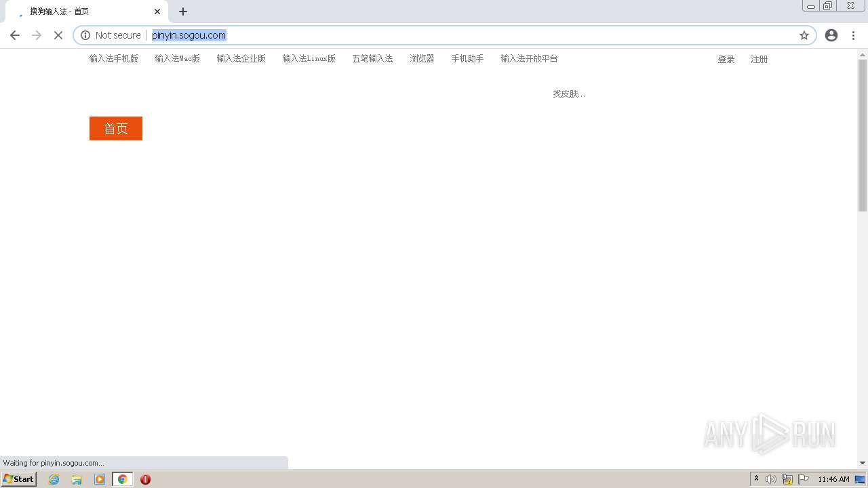Screen dimensions: 868x488
Task: Open 浏览器 link in top navigation
Action: click(x=422, y=59)
